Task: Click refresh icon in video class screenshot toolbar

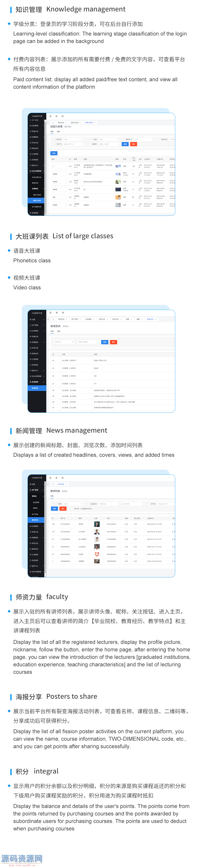Action: (x=63, y=116)
